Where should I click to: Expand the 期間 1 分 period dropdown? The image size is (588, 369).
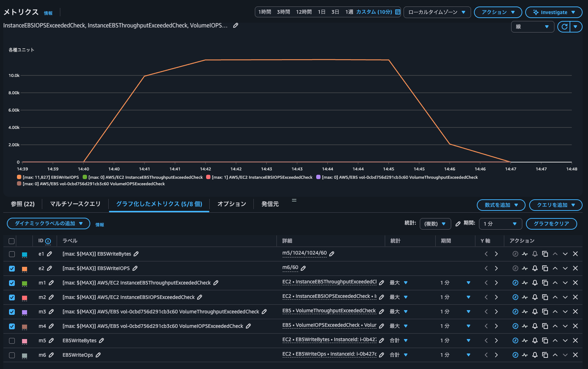(500, 224)
